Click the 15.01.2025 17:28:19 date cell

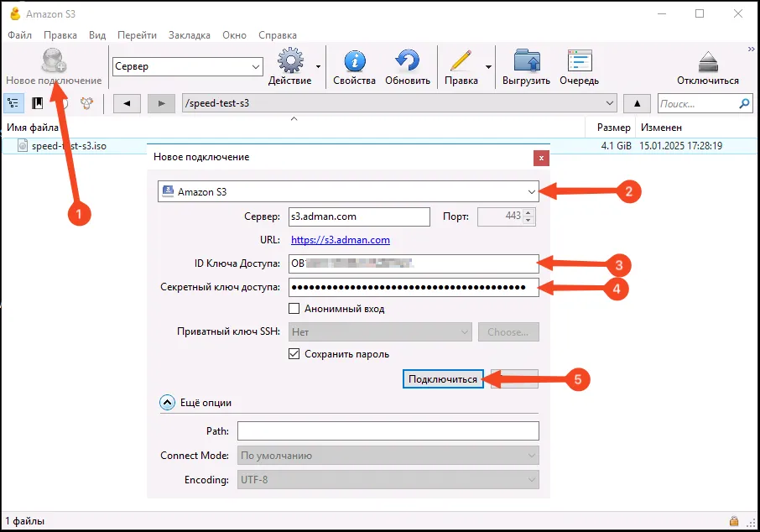pos(680,146)
